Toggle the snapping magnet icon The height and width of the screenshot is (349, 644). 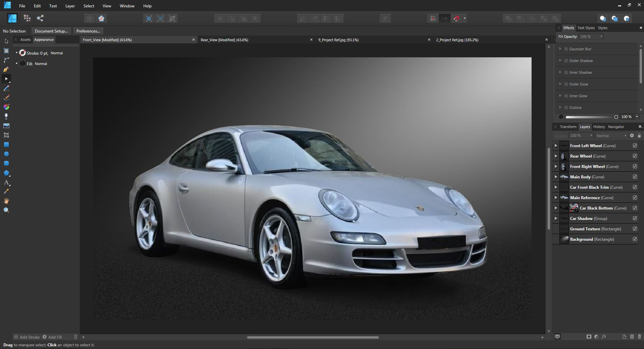pyautogui.click(x=456, y=18)
